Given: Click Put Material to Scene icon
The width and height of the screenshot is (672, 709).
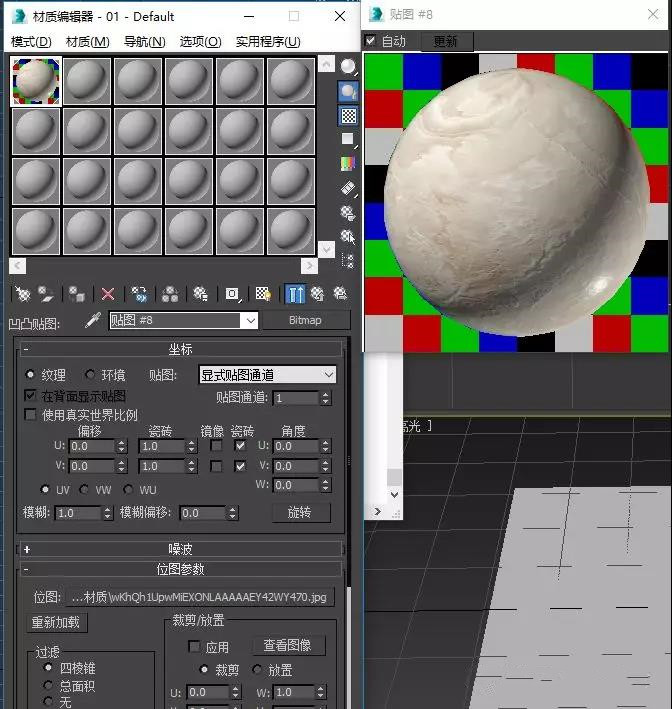Looking at the screenshot, I should (x=46, y=294).
